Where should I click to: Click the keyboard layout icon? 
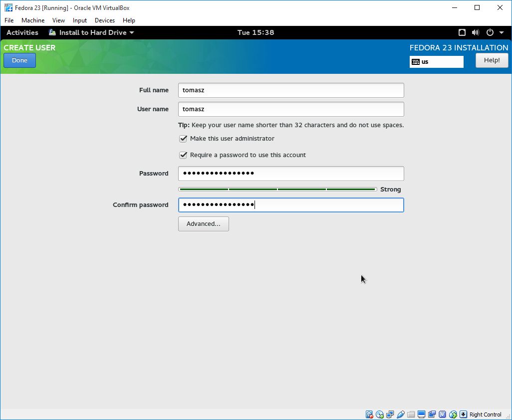(416, 62)
